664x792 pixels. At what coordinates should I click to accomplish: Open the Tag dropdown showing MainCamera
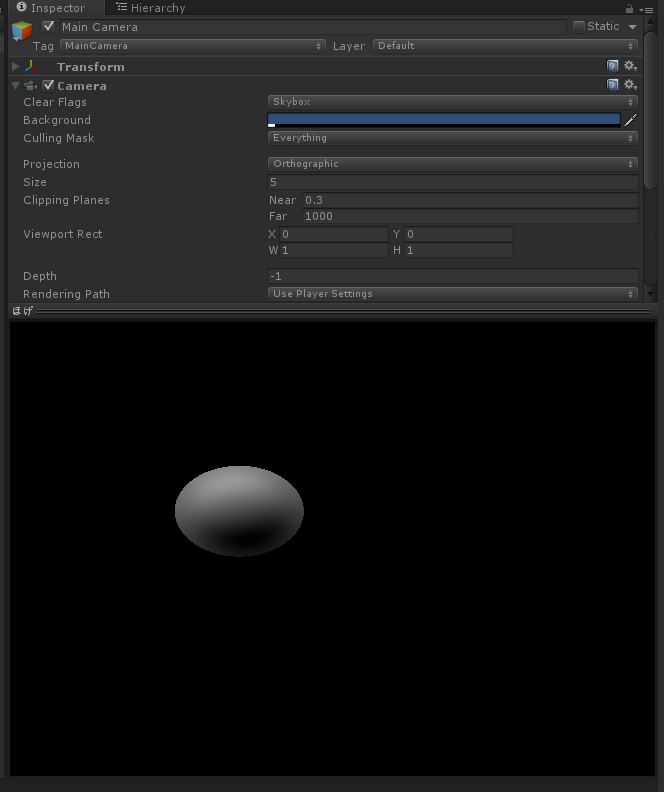(x=192, y=46)
